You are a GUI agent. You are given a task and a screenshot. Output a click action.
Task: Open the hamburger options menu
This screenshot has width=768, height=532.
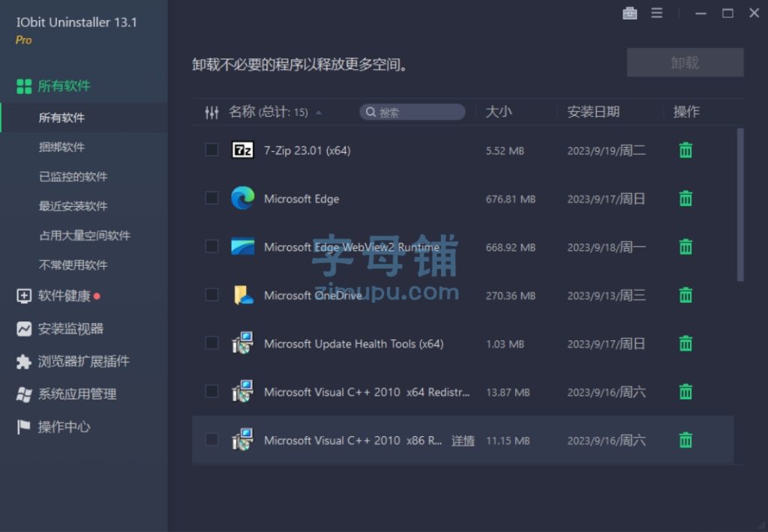pyautogui.click(x=656, y=13)
